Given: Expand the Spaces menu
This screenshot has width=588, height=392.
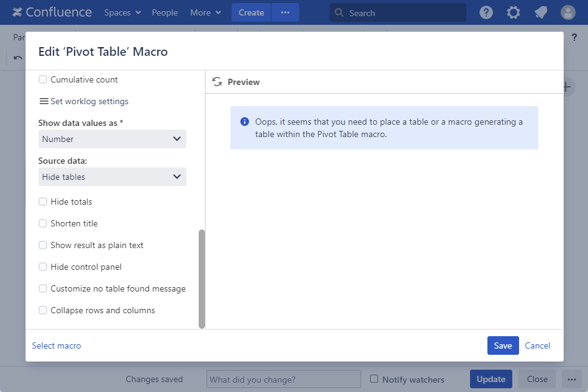Looking at the screenshot, I should point(122,12).
